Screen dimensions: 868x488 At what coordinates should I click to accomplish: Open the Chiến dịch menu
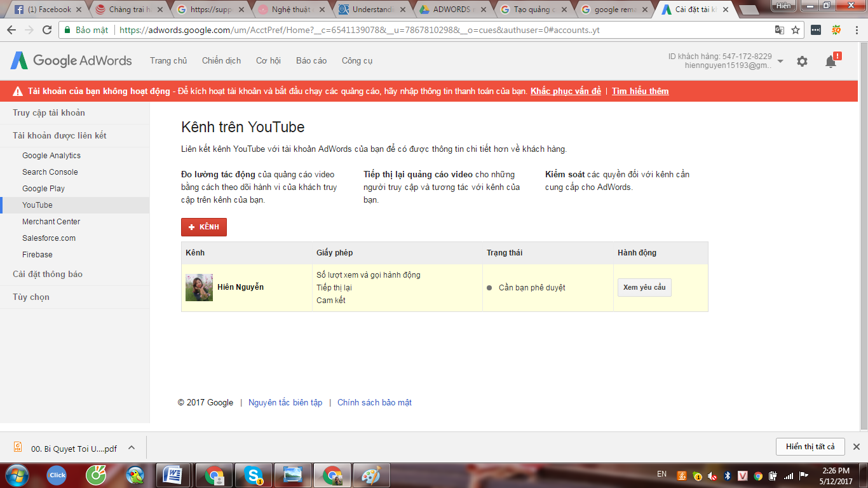[x=221, y=60]
